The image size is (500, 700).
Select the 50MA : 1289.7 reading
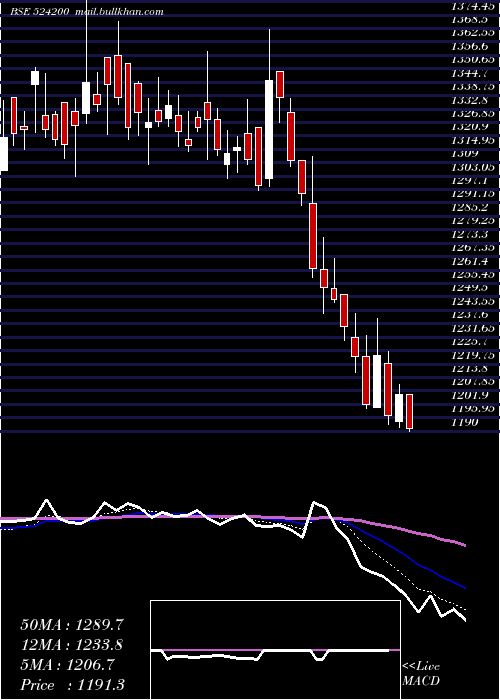click(x=71, y=625)
